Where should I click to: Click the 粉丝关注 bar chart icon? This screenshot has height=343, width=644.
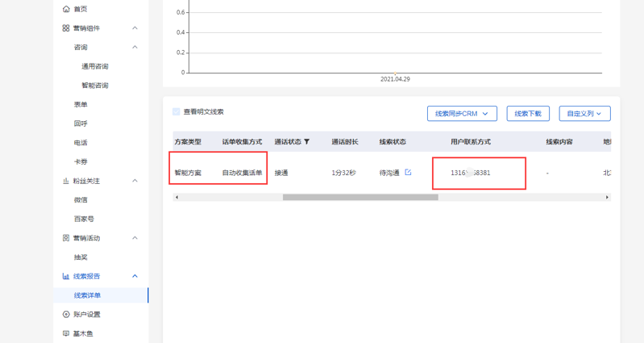coord(66,181)
